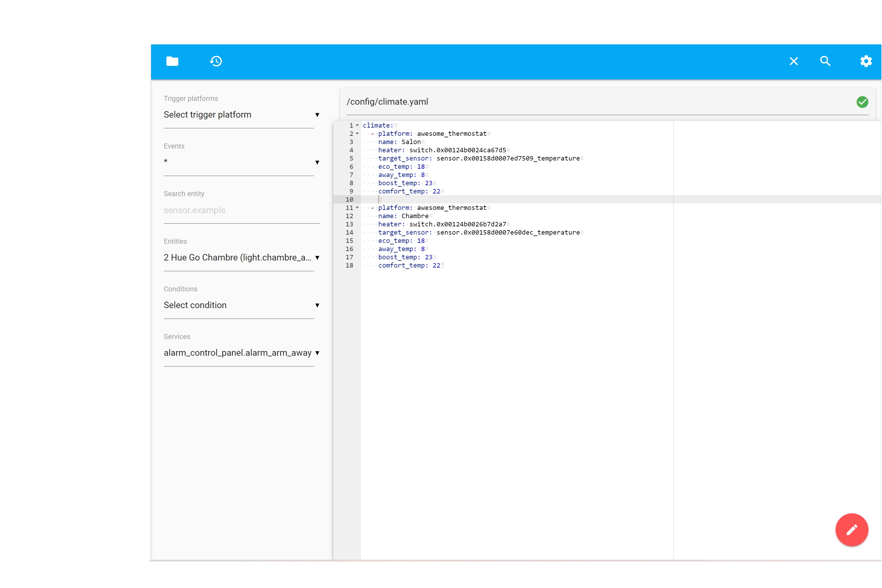Click 'comfort_temp: 22' on line 18

coord(409,265)
